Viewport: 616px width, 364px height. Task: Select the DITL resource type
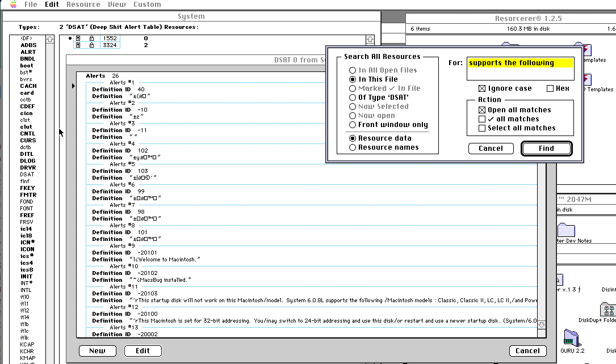tap(27, 154)
